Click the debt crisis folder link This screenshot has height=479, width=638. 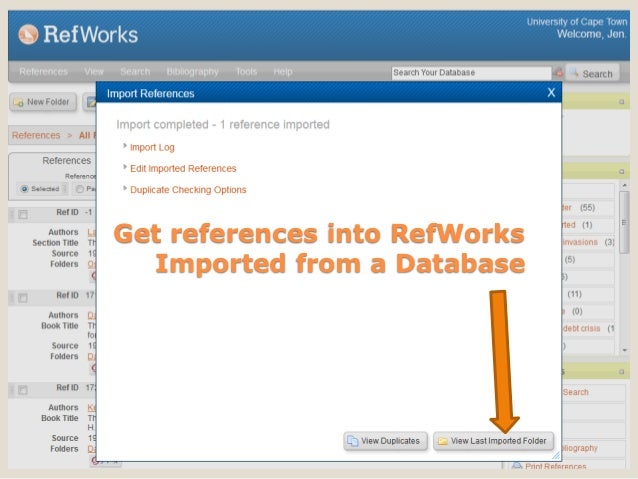point(582,328)
